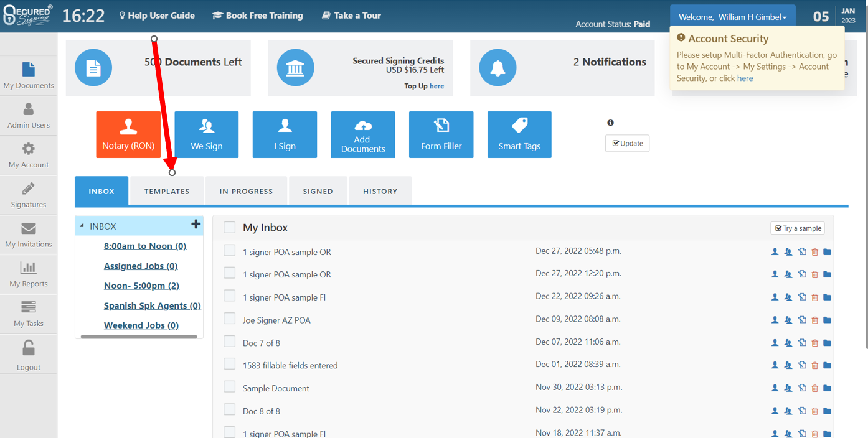The image size is (868, 438).
Task: Open My Documents in the sidebar
Action: coord(29,76)
